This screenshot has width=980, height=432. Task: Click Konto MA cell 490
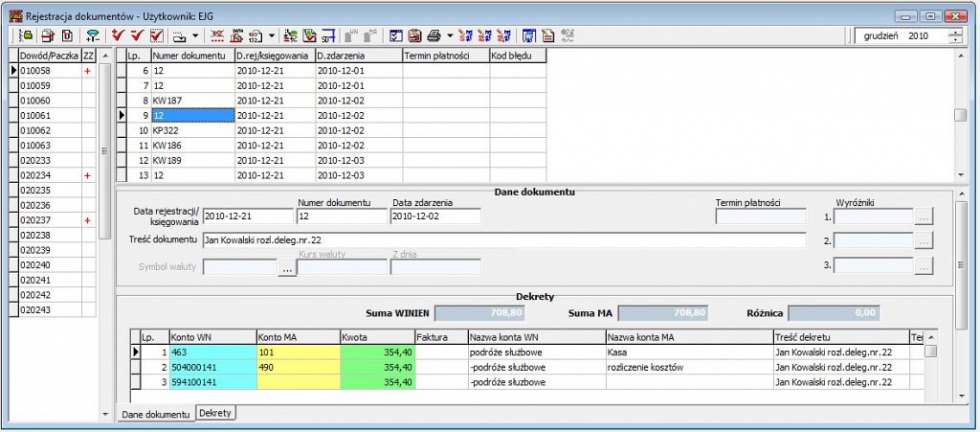tap(299, 367)
